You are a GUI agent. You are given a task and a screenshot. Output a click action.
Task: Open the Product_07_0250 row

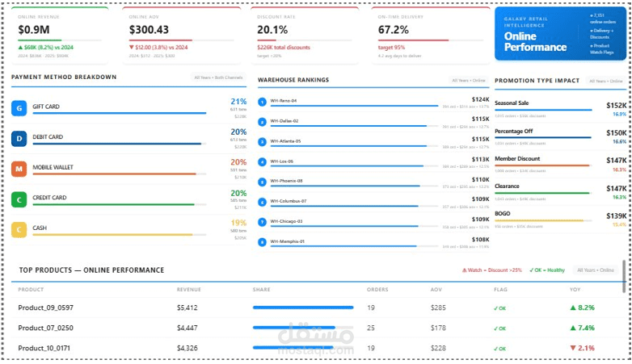tap(317, 328)
